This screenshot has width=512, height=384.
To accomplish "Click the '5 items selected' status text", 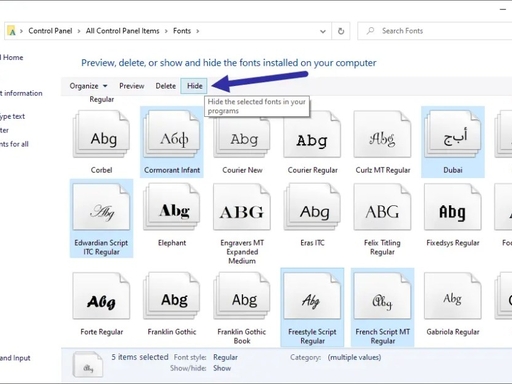I will [140, 357].
